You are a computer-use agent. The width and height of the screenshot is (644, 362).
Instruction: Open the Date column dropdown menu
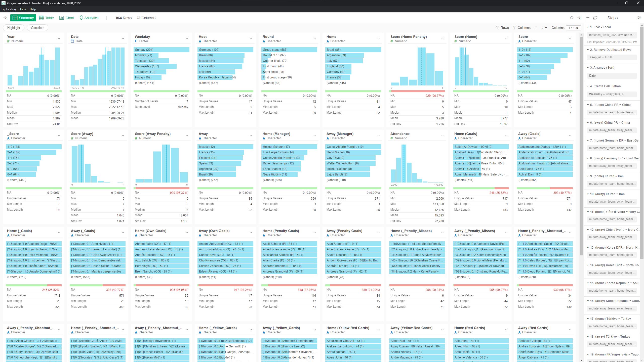[x=123, y=38]
